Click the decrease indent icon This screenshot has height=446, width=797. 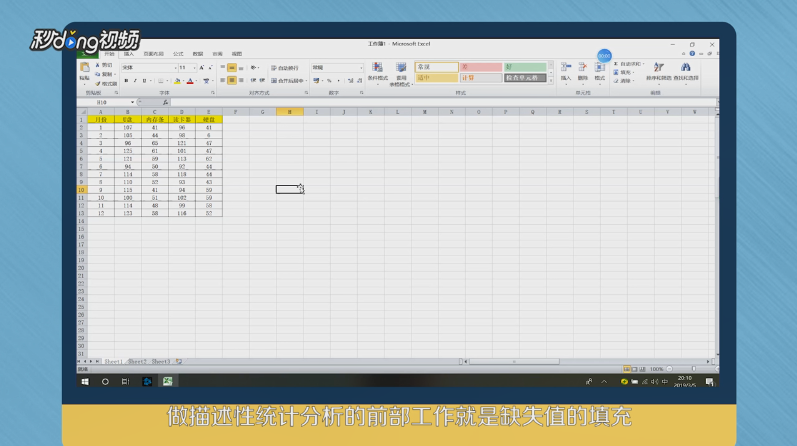click(253, 80)
